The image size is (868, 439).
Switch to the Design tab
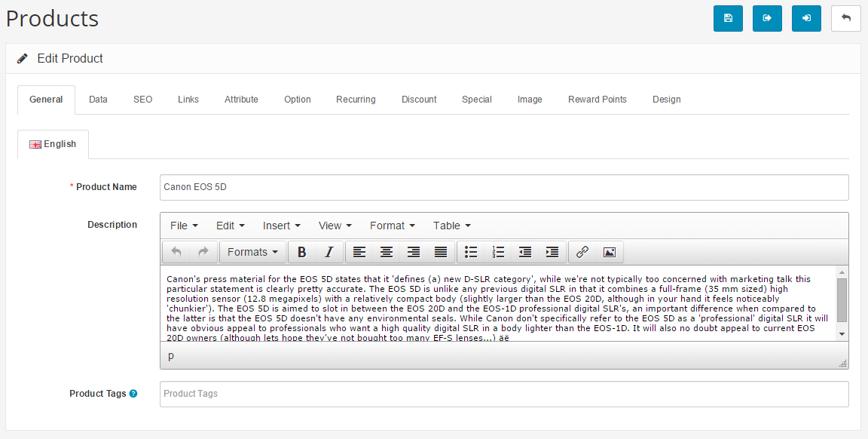pos(667,100)
